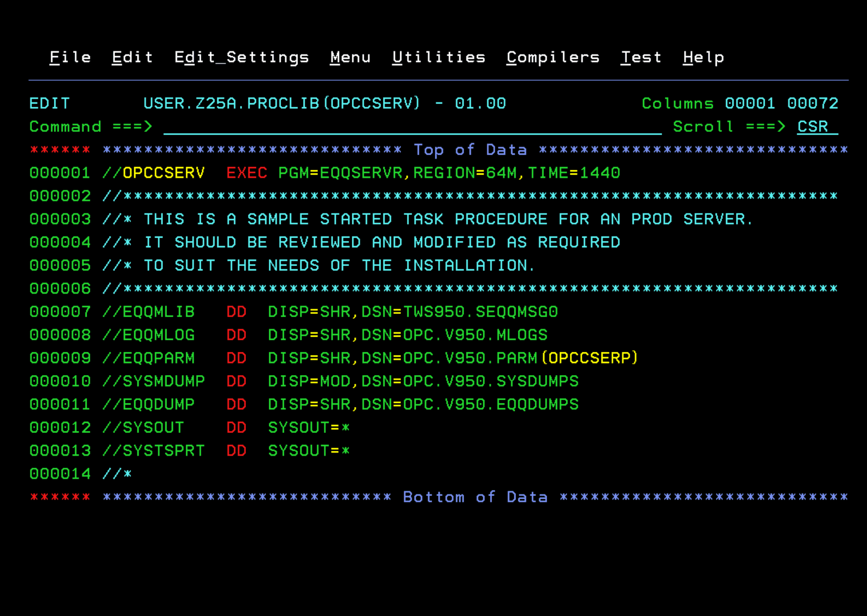Click DSN=OPC.V950.EQQDUMPS on the EQQDUMP line
This screenshot has width=867, height=616.
click(470, 404)
